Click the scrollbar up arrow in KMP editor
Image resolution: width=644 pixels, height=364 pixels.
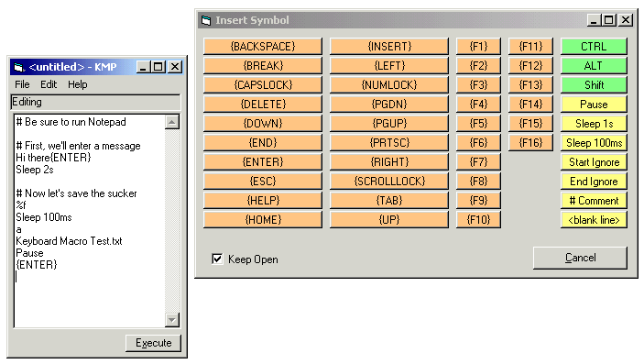172,122
